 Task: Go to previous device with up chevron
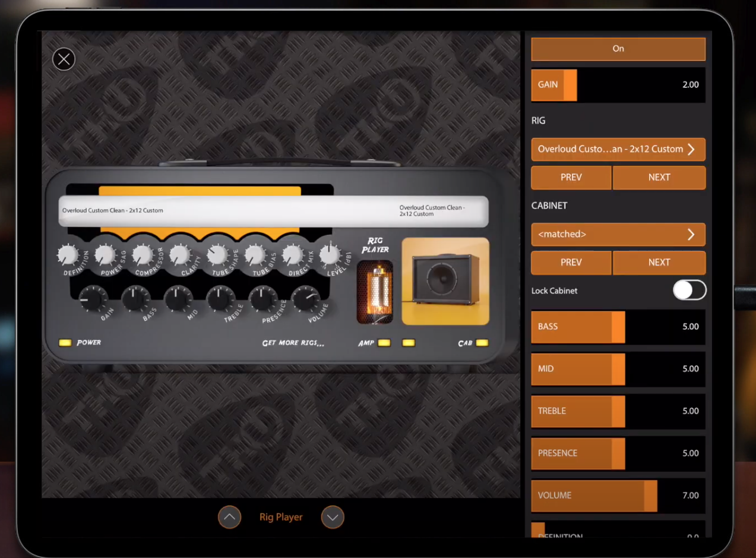point(229,517)
